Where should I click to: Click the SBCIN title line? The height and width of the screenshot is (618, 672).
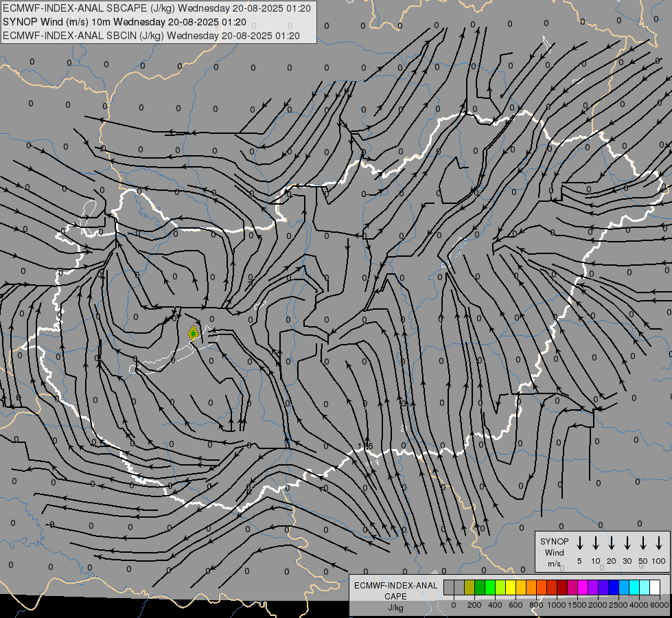pyautogui.click(x=151, y=36)
